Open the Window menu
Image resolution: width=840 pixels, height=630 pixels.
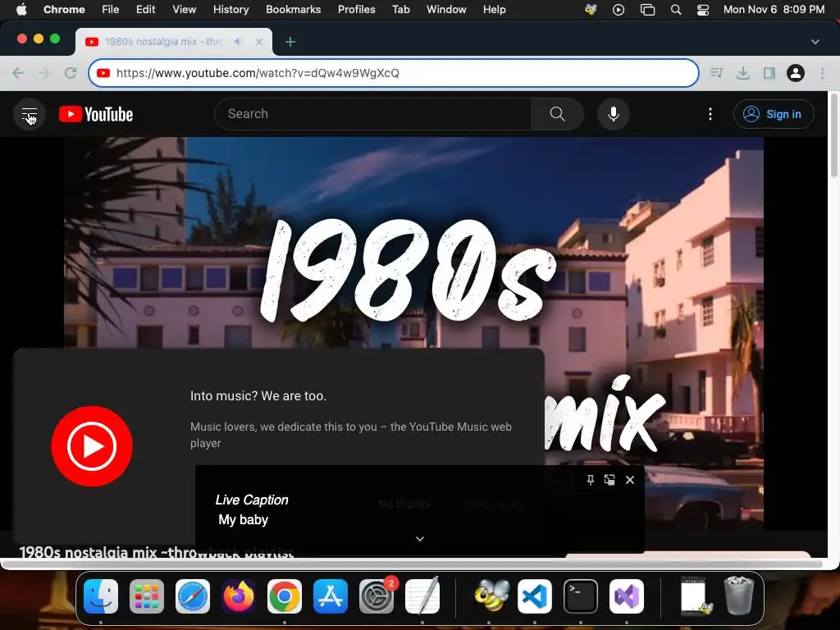click(446, 9)
